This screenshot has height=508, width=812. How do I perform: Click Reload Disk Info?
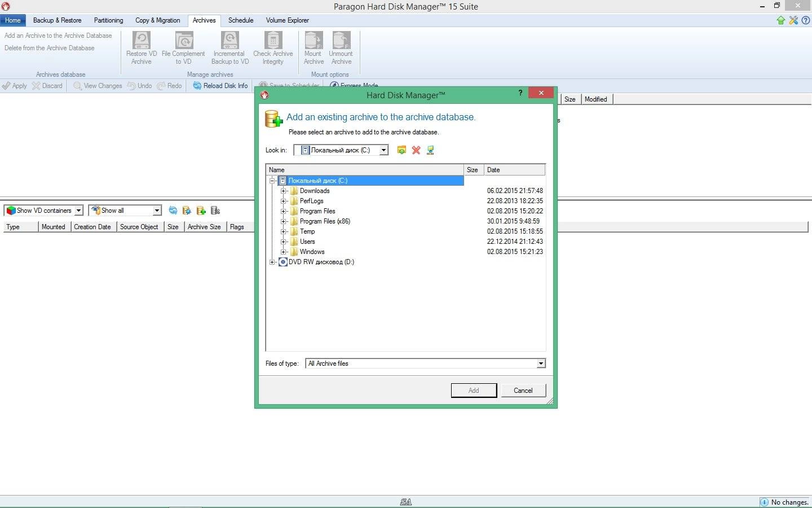(220, 86)
